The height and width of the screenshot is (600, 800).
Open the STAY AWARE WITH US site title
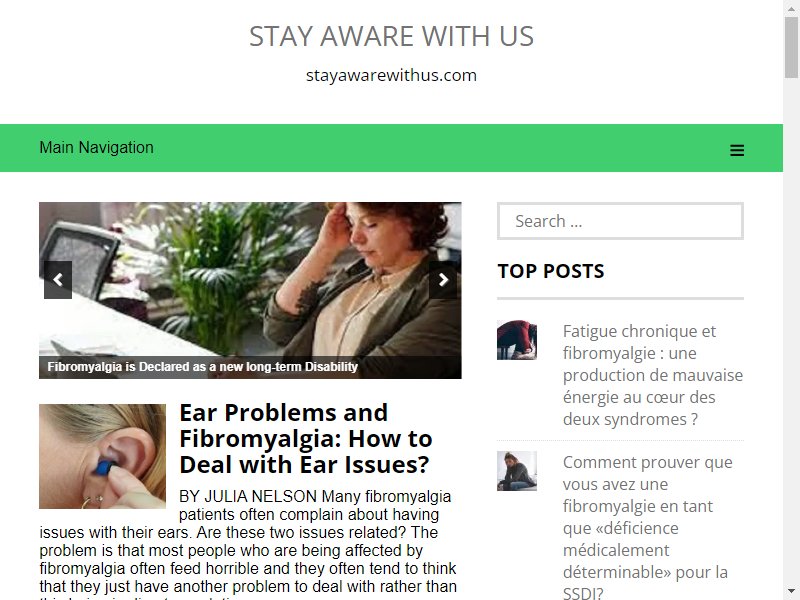pyautogui.click(x=391, y=36)
